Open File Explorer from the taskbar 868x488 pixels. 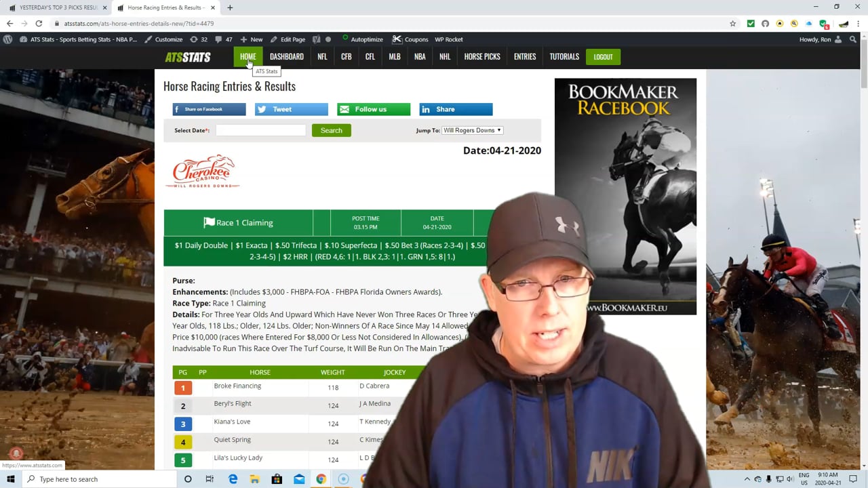pyautogui.click(x=254, y=479)
